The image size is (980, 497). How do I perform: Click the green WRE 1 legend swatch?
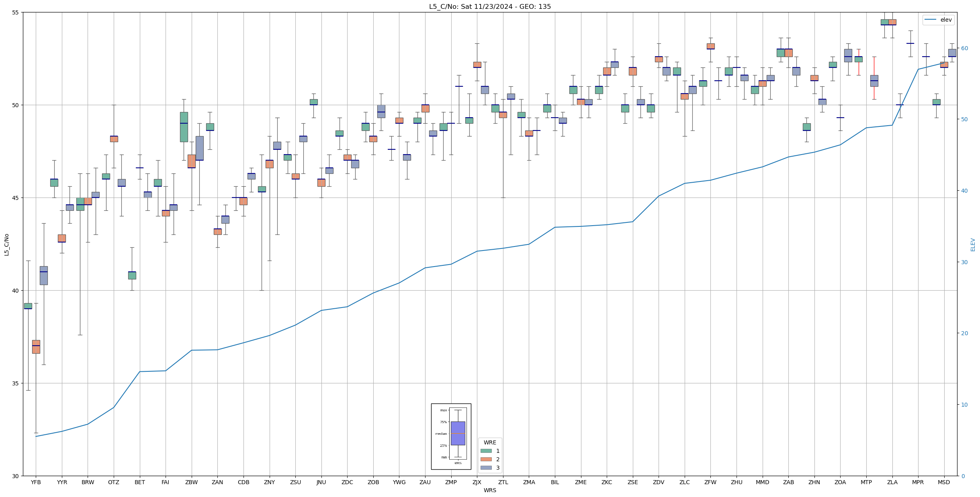pos(486,451)
